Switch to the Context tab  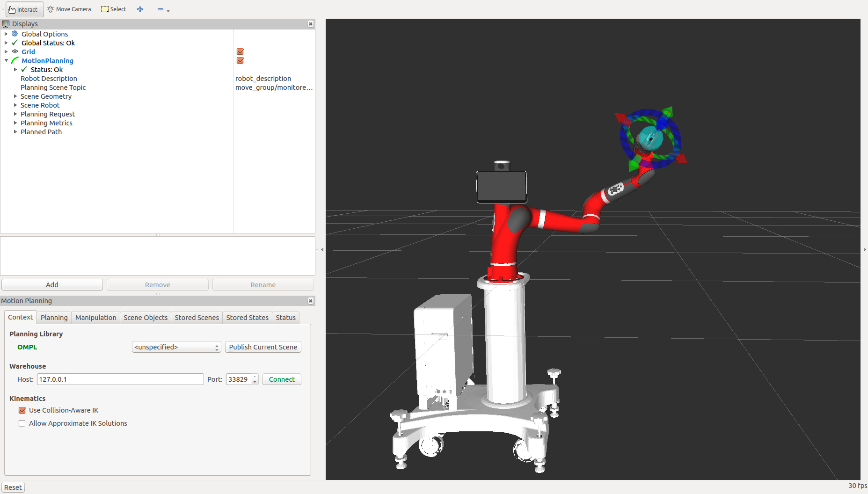tap(21, 317)
